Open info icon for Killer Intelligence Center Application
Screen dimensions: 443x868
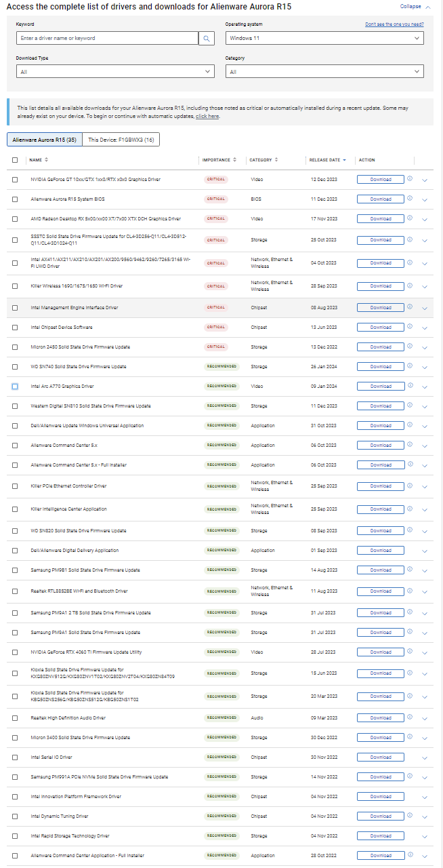[x=410, y=508]
